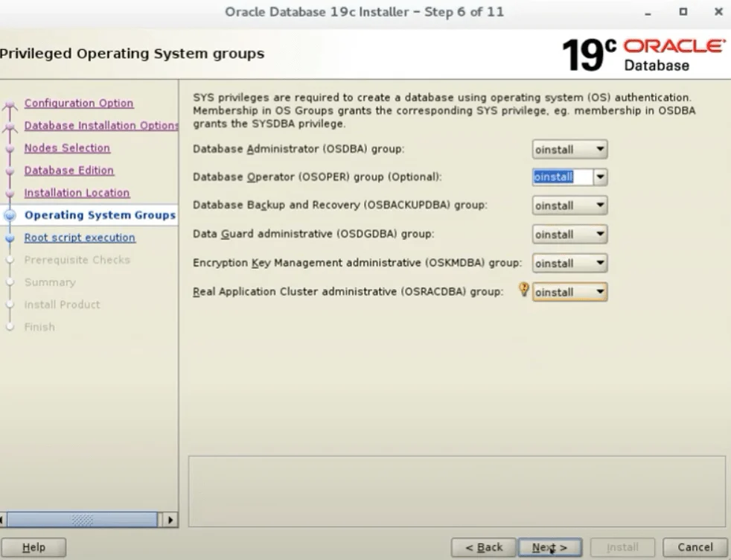Click the empty message area box
731x560 pixels.
click(x=457, y=491)
